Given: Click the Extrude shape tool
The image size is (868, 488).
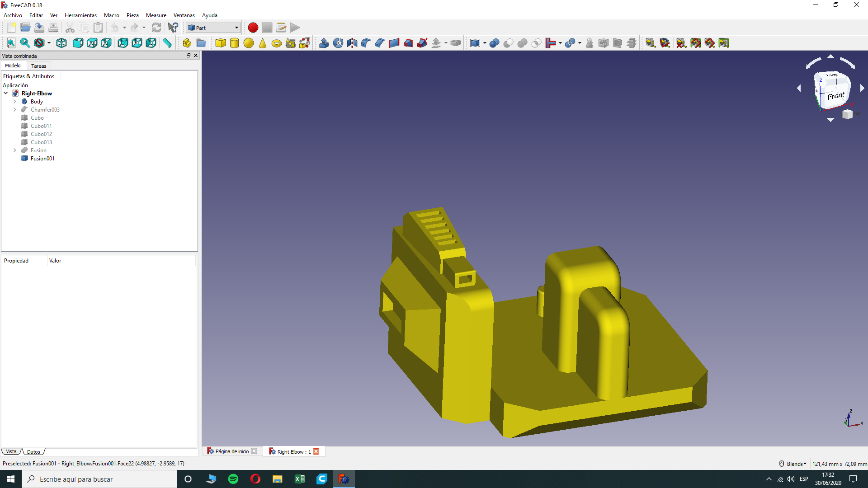Looking at the screenshot, I should coord(324,43).
